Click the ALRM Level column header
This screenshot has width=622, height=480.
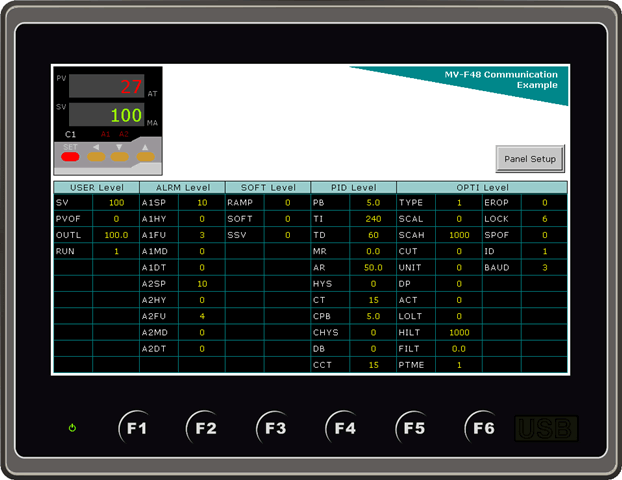pyautogui.click(x=182, y=187)
